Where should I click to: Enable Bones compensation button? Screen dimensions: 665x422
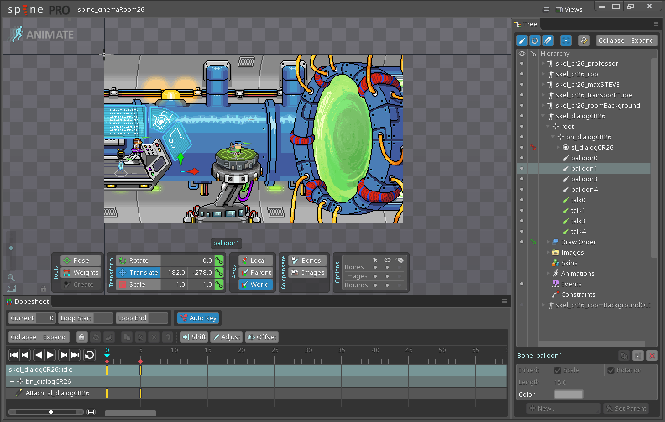(x=307, y=260)
